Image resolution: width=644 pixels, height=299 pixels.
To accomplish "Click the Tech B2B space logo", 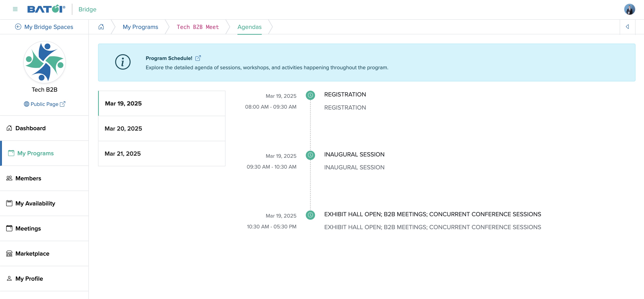I will point(45,62).
